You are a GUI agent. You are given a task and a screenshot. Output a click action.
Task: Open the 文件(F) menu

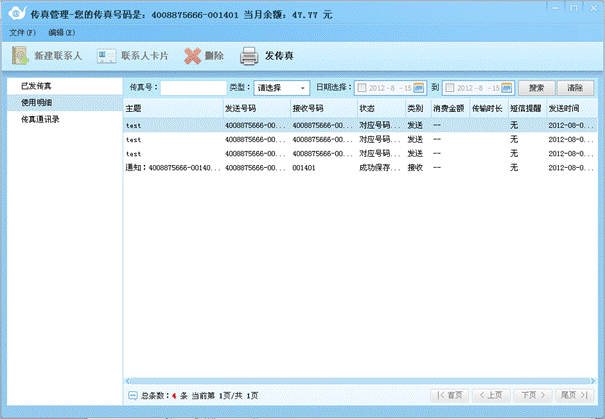pyautogui.click(x=22, y=33)
